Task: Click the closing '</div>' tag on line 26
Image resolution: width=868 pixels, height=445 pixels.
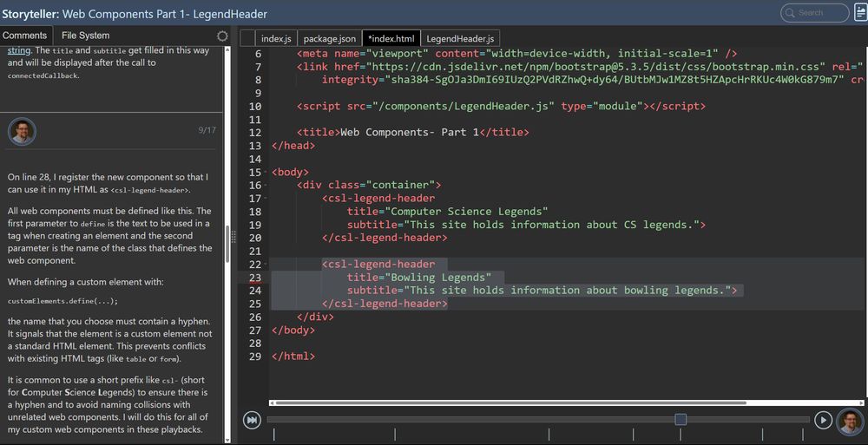Action: click(x=316, y=317)
